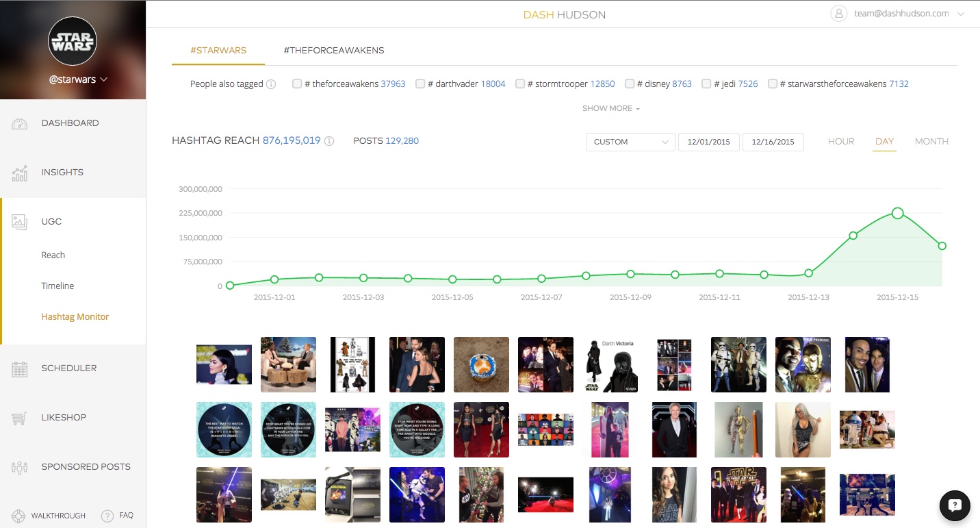Open the Scheduler calendar icon

pos(19,368)
